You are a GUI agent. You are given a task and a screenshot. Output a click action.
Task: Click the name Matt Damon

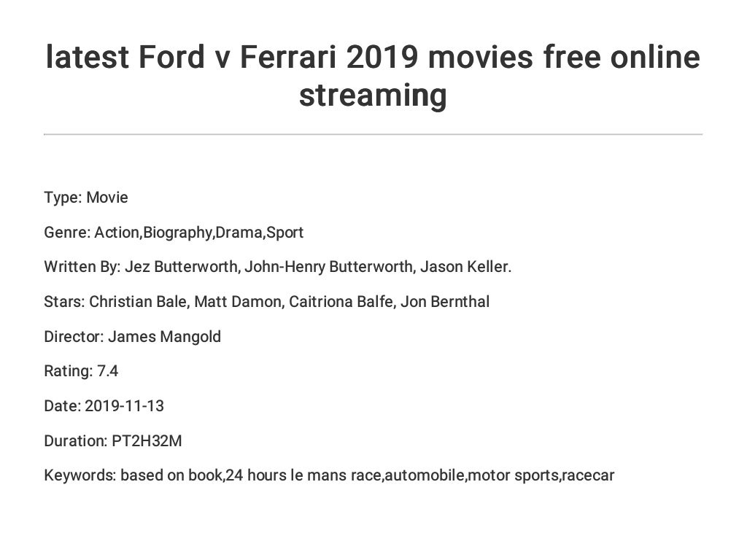point(238,302)
